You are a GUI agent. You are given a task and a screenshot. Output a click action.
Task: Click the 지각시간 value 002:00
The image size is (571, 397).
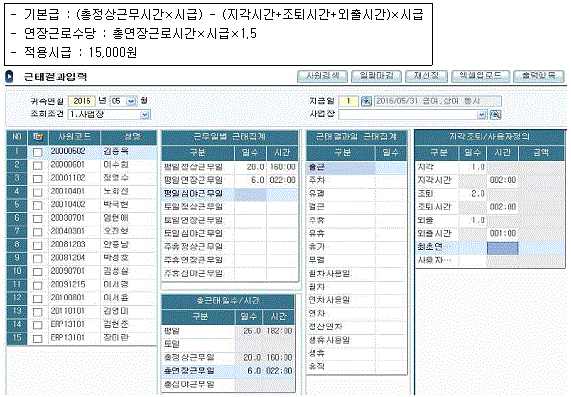tap(503, 180)
